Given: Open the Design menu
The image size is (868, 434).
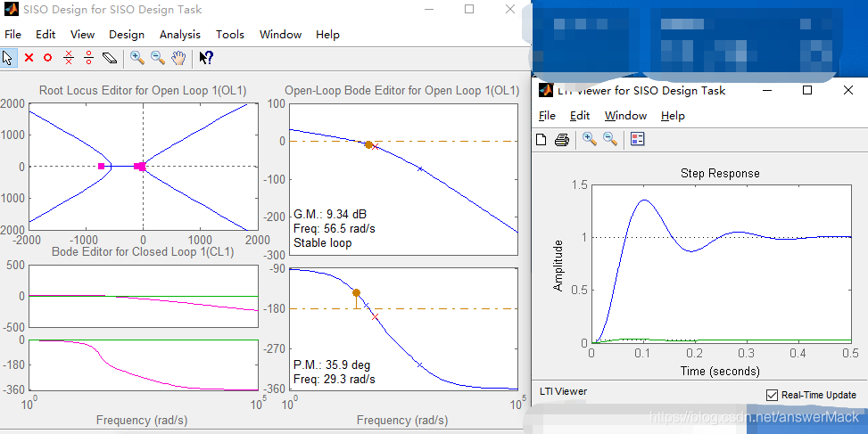Looking at the screenshot, I should click(127, 34).
